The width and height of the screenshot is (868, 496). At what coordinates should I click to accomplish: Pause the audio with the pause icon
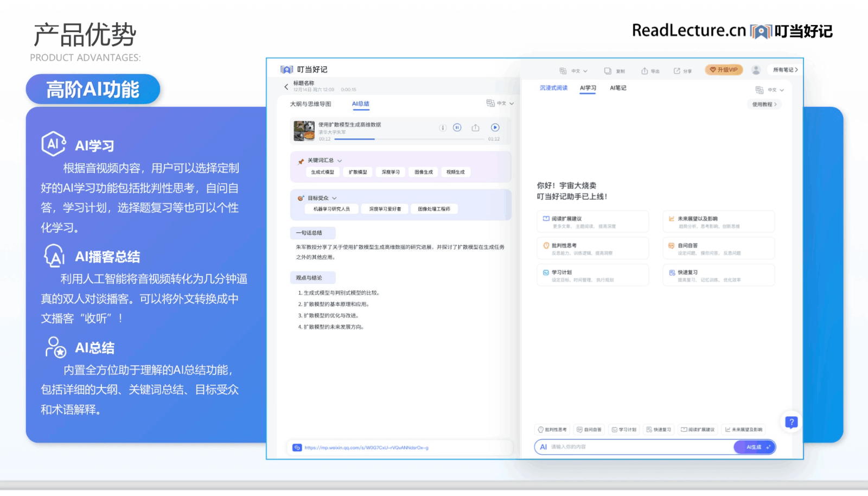coord(457,128)
